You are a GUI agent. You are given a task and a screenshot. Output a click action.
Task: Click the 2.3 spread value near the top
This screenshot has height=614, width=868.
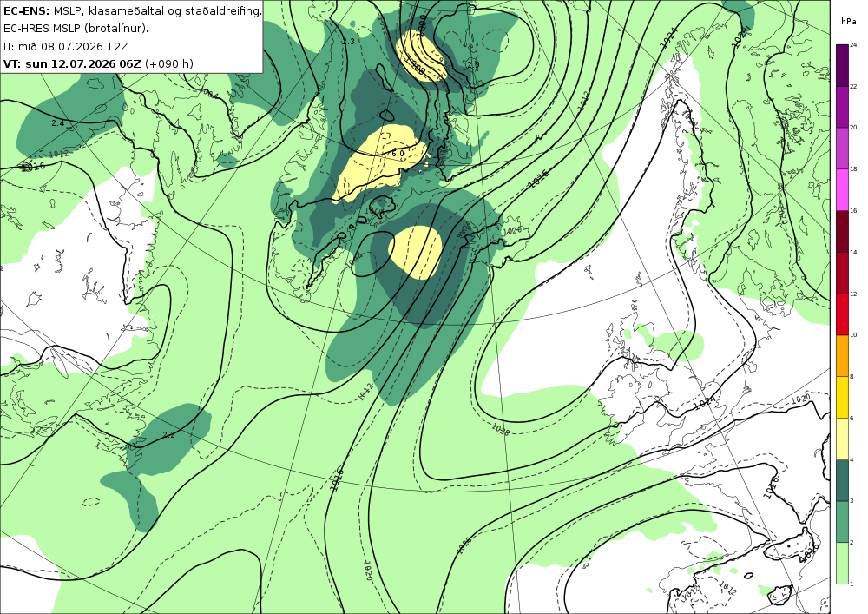[348, 42]
